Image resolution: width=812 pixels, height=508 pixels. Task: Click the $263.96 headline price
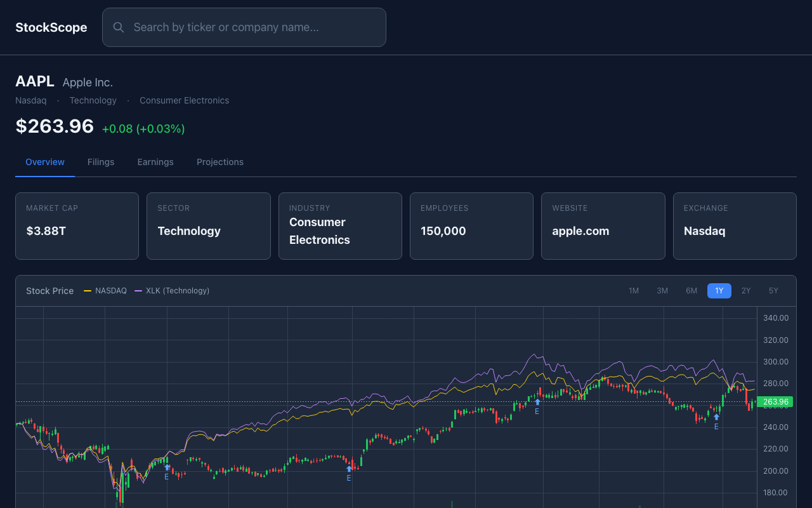[55, 126]
